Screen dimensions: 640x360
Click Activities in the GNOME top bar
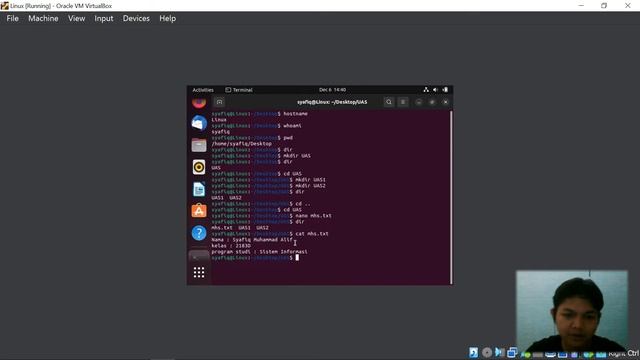(203, 90)
